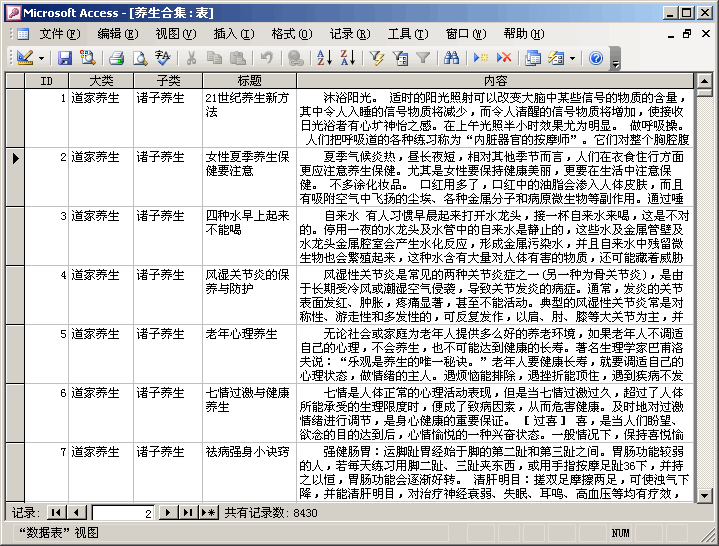Go to last record navigation button
The width and height of the screenshot is (719, 546).
point(188,513)
